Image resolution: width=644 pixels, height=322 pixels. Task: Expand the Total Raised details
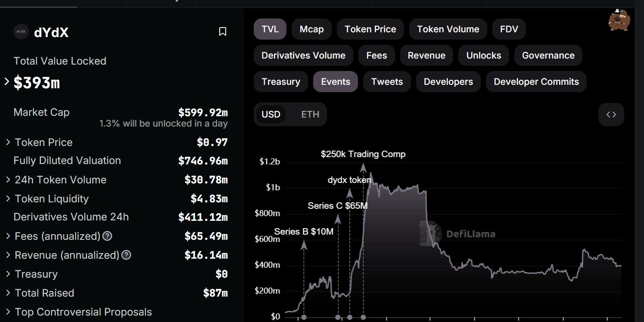[x=8, y=293]
